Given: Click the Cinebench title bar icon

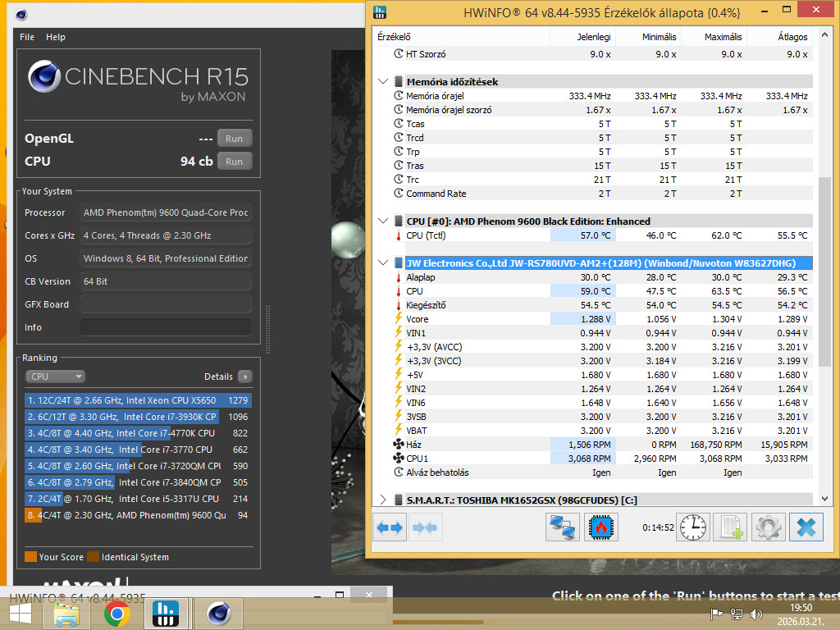Looking at the screenshot, I should coord(21,15).
